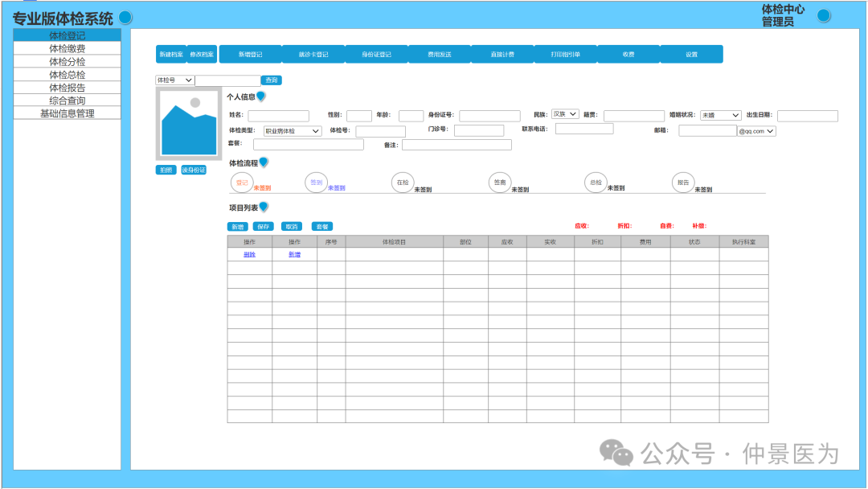Click the blue marker beside 体检流程
Screen dimensions: 868x489
point(264,162)
